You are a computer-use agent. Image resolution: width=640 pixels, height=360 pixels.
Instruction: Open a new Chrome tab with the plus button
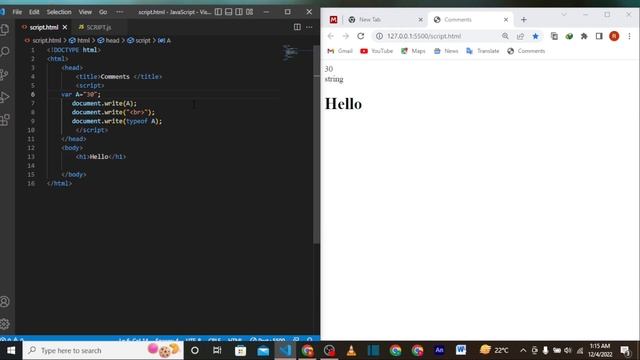click(524, 20)
